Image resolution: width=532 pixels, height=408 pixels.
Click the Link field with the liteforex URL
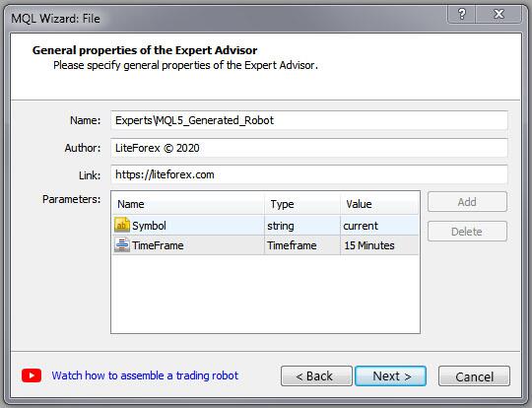click(x=309, y=174)
